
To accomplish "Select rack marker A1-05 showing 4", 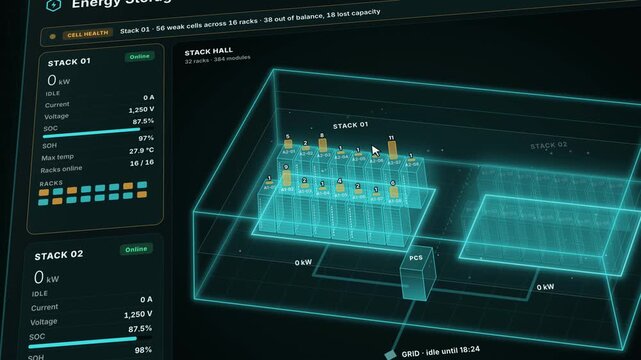I will tap(340, 188).
